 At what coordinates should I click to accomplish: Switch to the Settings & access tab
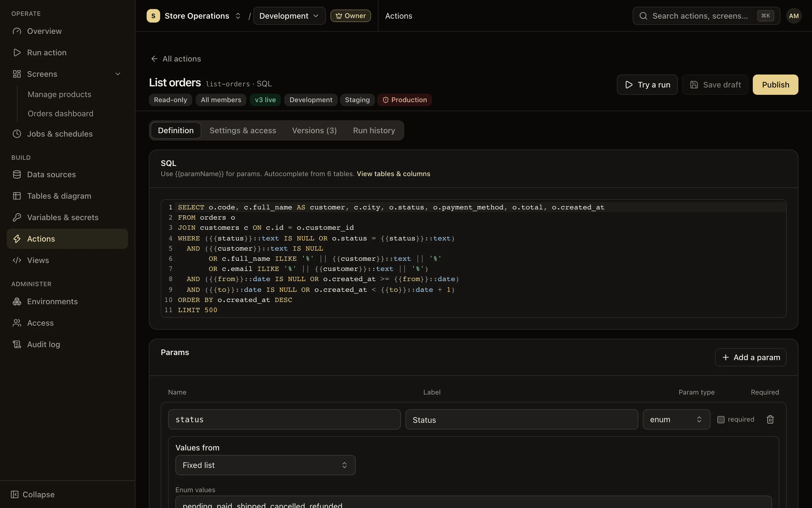(242, 130)
